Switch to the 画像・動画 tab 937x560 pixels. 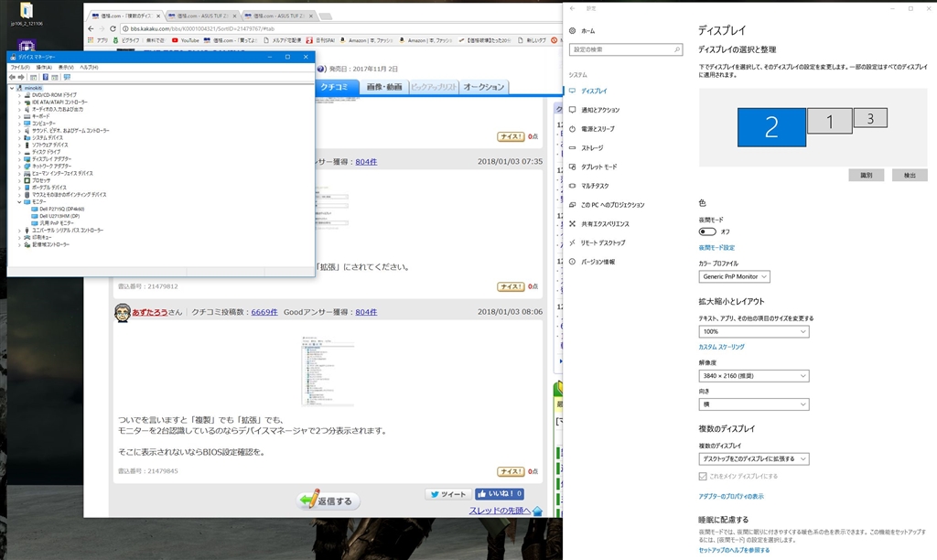tap(384, 87)
